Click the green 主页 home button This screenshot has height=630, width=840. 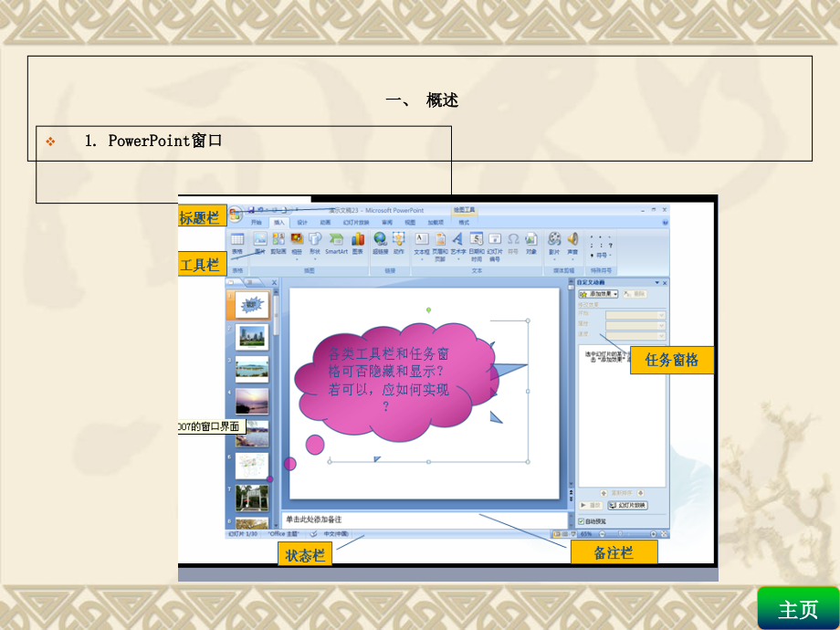798,609
